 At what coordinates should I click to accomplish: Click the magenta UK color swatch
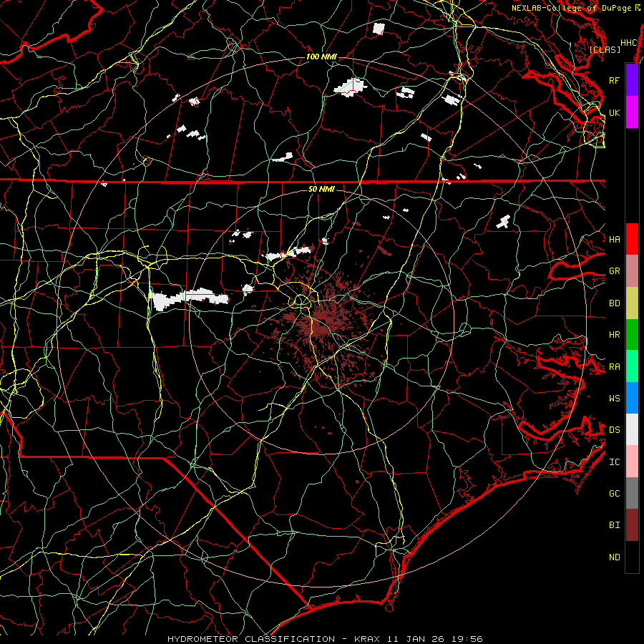(x=632, y=112)
